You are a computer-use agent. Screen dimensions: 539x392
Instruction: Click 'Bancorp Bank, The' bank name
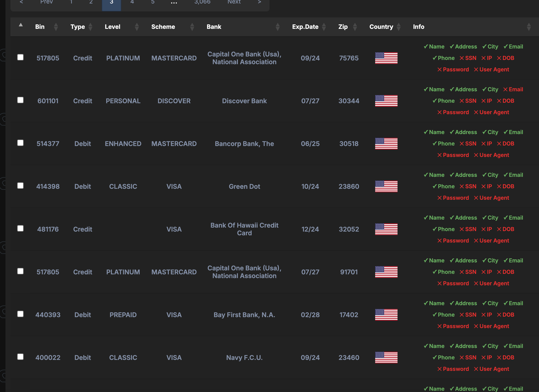(x=244, y=144)
